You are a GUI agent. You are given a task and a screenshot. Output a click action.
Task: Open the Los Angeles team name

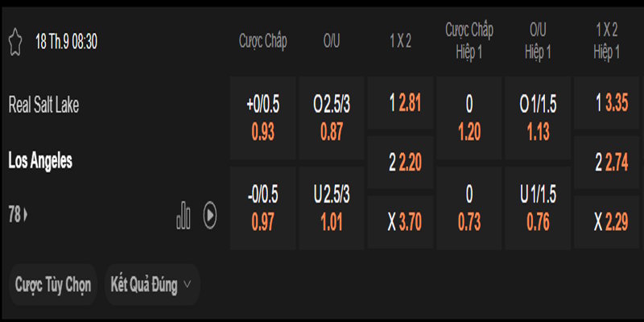(x=40, y=161)
